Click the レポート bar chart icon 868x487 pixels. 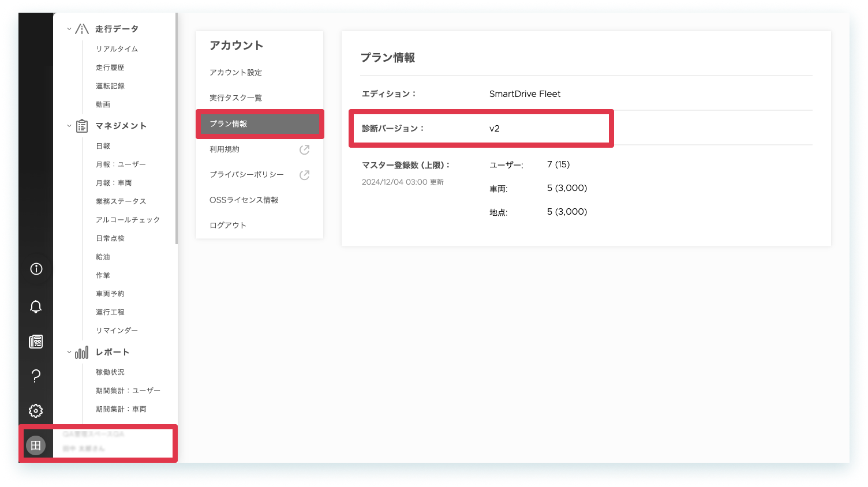82,352
